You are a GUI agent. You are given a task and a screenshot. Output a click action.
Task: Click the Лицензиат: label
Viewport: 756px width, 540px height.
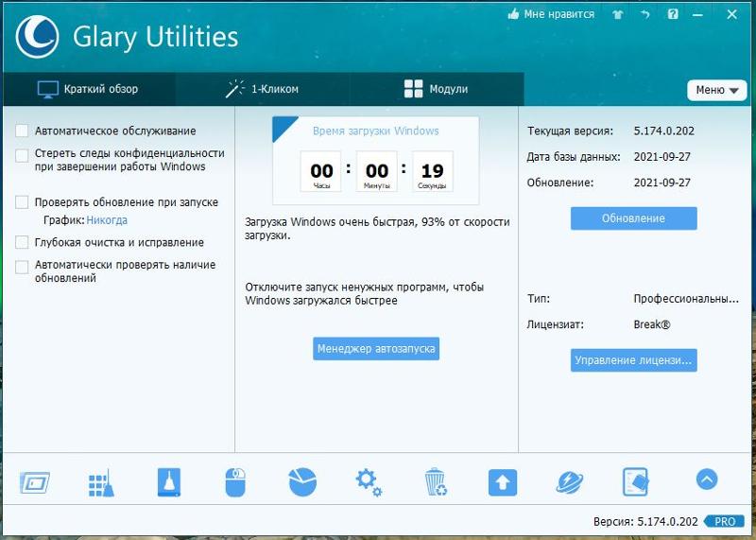pos(555,324)
